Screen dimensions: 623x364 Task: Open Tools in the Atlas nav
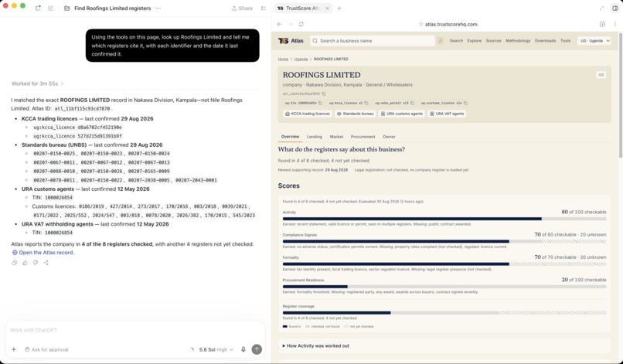pos(565,40)
